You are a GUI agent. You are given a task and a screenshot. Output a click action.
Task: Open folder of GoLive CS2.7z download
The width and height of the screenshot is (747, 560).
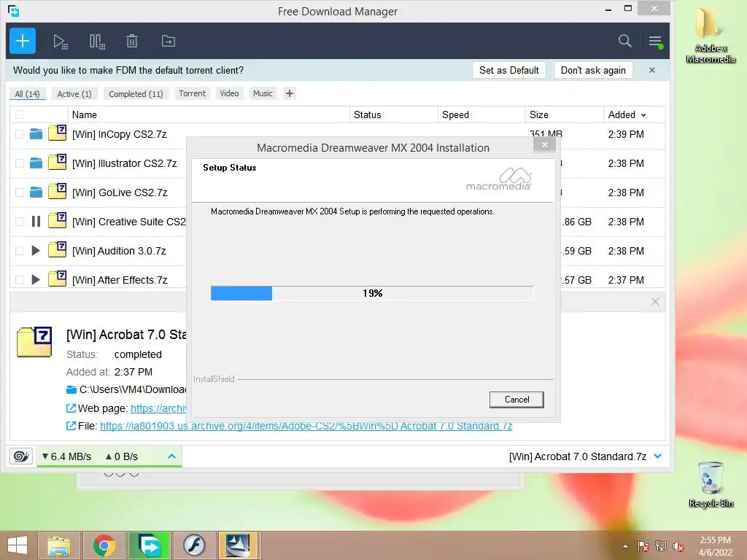tap(36, 192)
